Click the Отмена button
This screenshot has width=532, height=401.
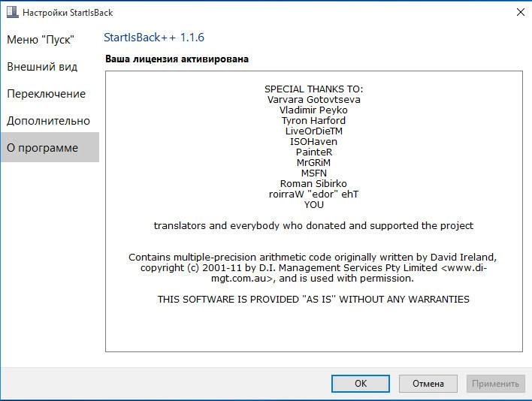[428, 384]
